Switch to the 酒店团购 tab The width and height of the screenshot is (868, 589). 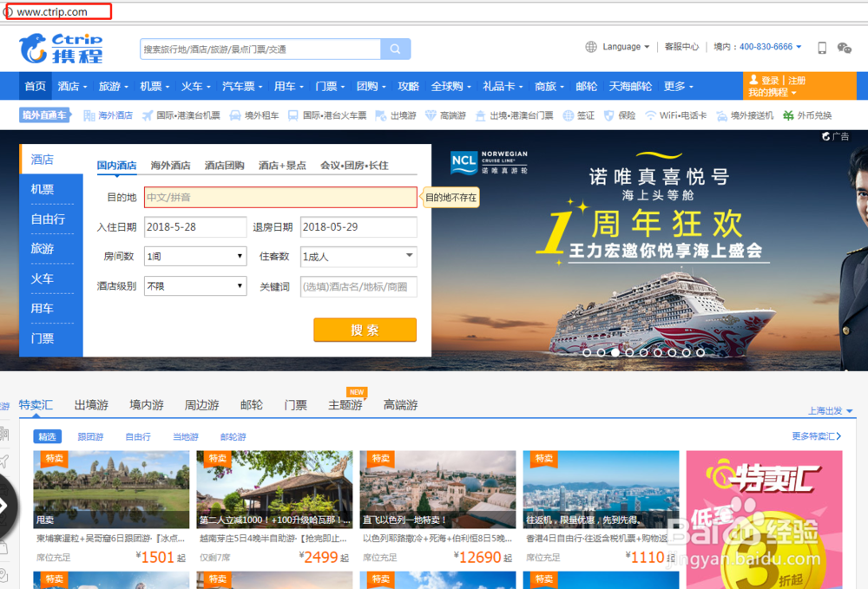click(x=224, y=166)
